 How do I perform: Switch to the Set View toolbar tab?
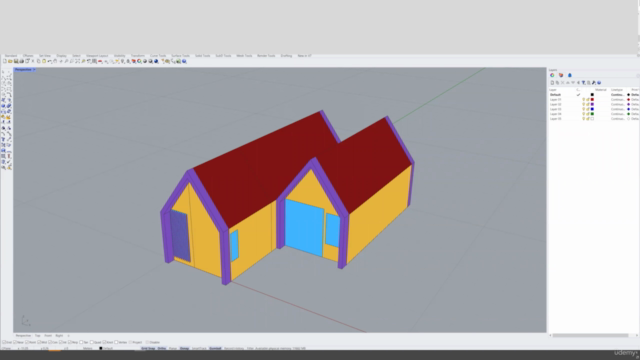click(x=45, y=56)
